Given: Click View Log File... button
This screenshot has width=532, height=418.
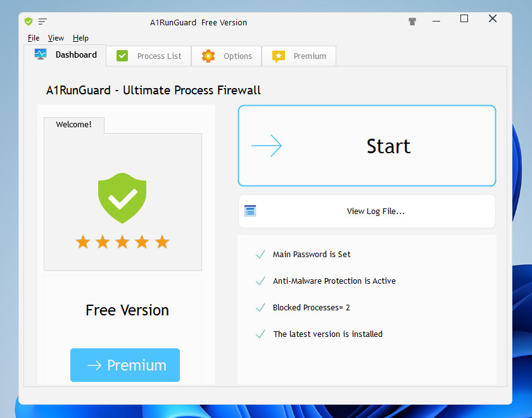Looking at the screenshot, I should click(x=367, y=211).
